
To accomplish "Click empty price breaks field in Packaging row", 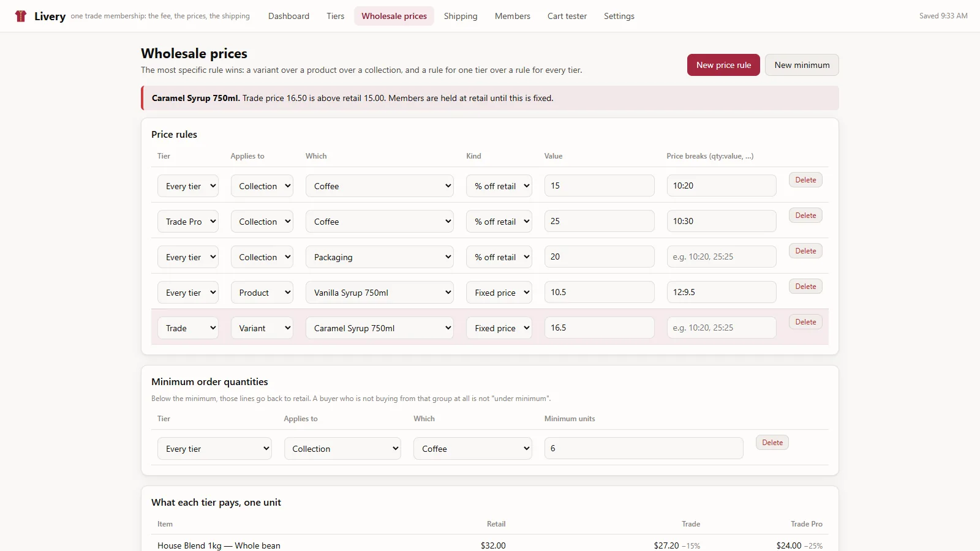I will point(722,257).
